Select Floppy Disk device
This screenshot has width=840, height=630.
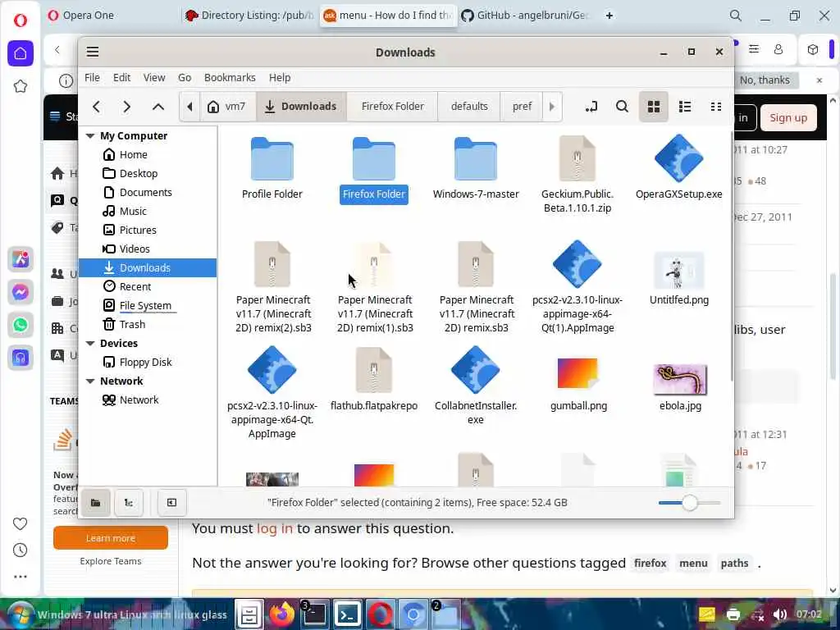tap(148, 362)
